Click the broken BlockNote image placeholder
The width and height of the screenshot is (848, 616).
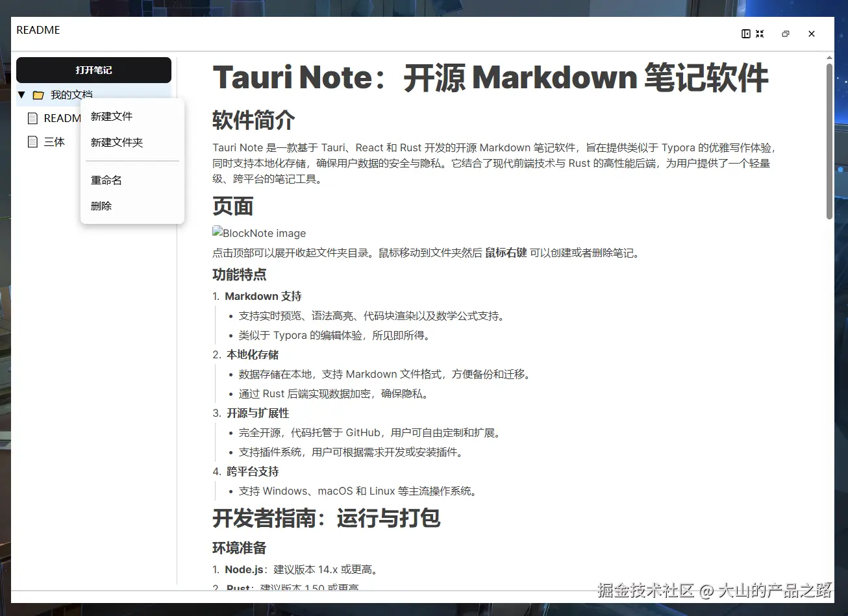click(x=259, y=233)
